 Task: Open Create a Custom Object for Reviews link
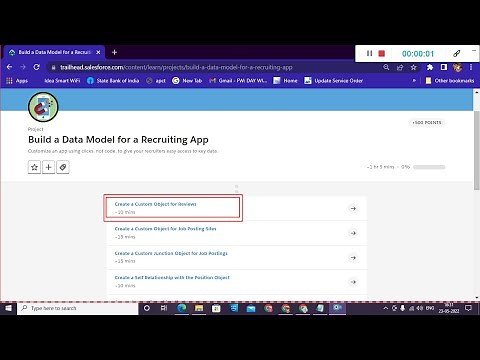pos(155,204)
